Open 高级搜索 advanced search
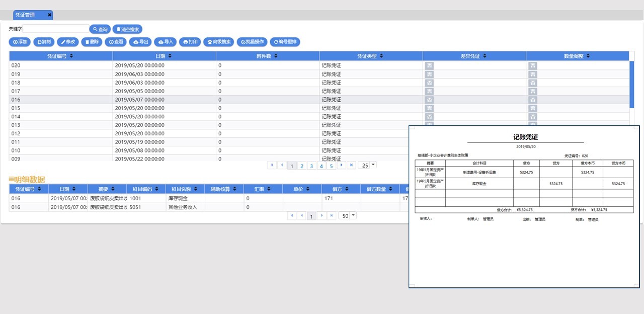 coord(218,42)
